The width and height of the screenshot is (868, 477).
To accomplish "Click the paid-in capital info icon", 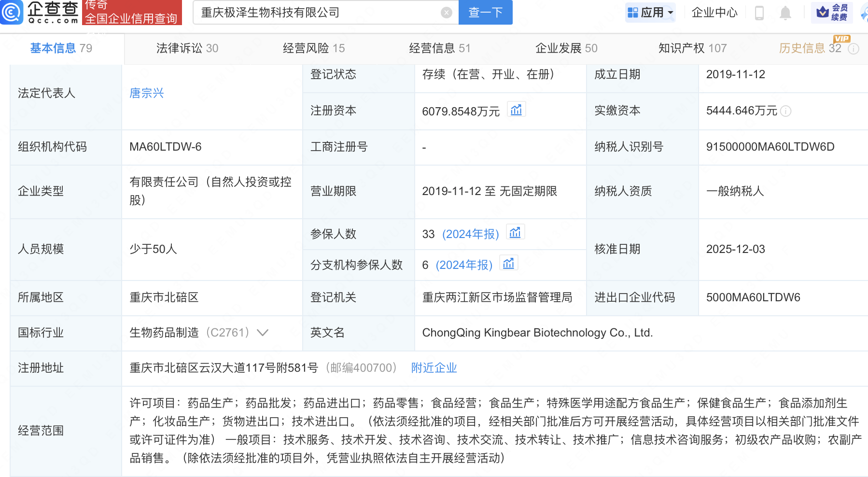I will (x=786, y=112).
